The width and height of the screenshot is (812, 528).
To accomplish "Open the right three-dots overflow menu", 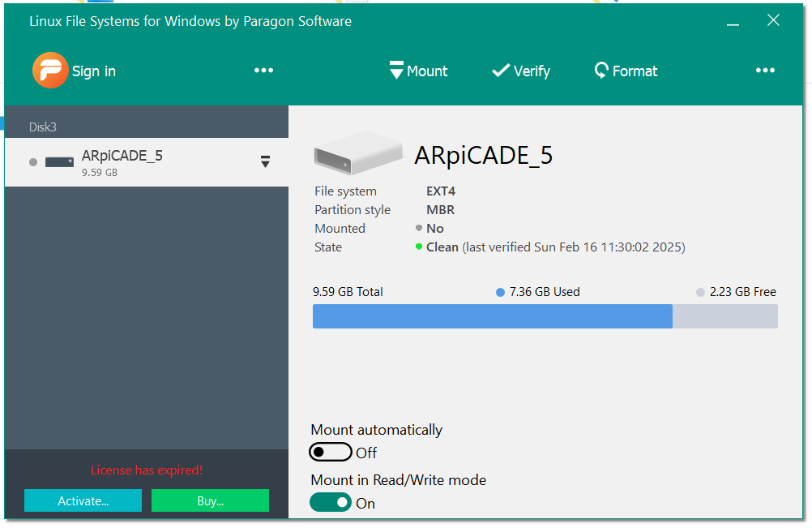I will 765,71.
